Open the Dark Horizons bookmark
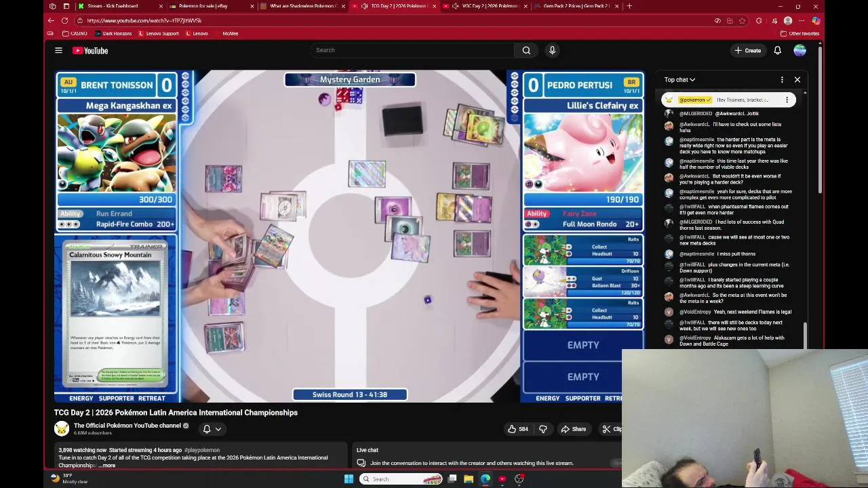This screenshot has width=868, height=488. tap(113, 33)
